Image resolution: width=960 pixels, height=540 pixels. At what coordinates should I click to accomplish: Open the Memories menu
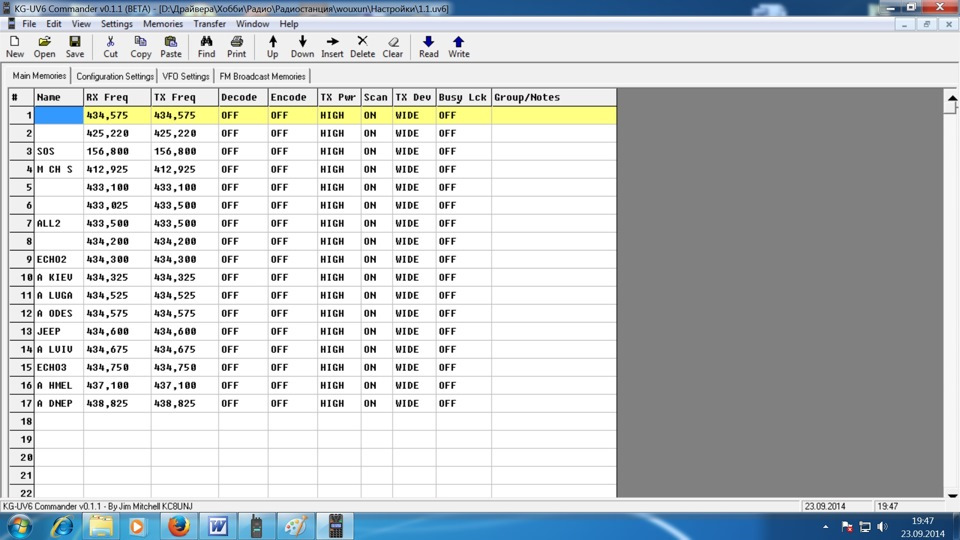(163, 24)
